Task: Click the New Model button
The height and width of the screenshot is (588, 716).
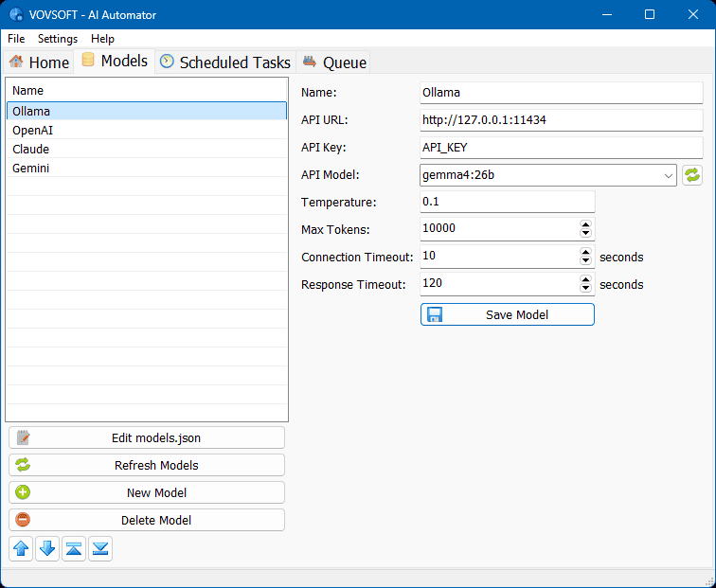Action: [x=147, y=492]
